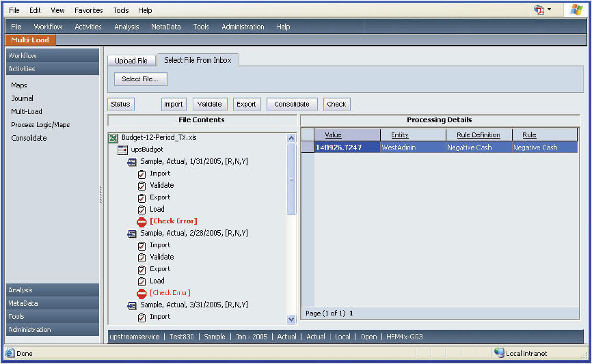This screenshot has width=592, height=364.
Task: Click the File Contents scrollbar thumb
Action: [291, 179]
